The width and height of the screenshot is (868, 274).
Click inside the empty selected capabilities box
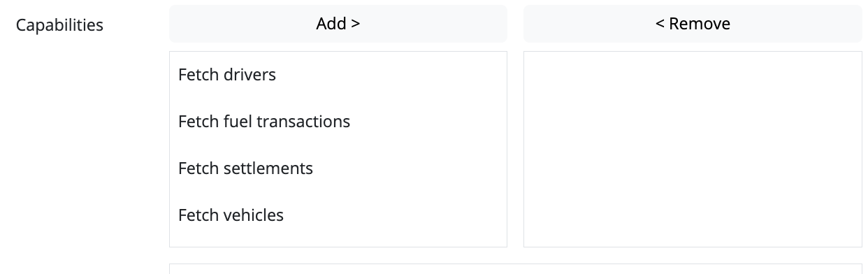click(x=693, y=149)
